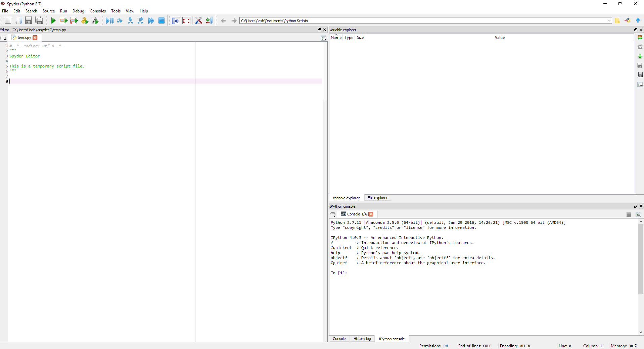The height and width of the screenshot is (349, 644).
Task: Set current console working directory icon
Action: click(627, 20)
